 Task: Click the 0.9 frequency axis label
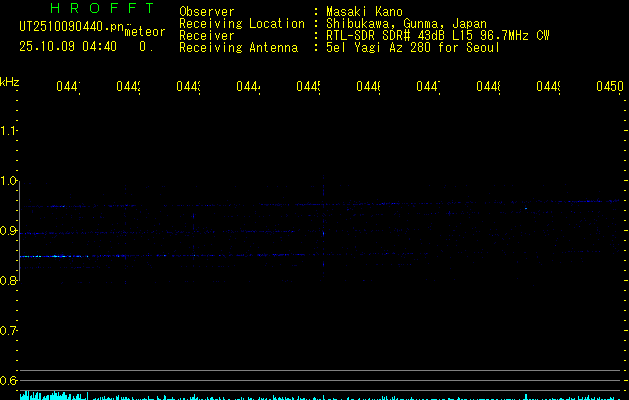(9, 231)
